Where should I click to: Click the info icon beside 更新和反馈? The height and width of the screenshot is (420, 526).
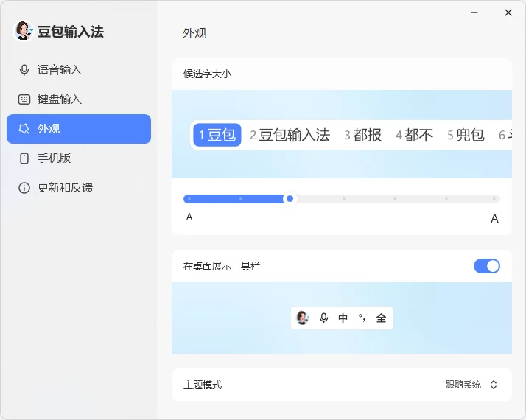(x=24, y=188)
